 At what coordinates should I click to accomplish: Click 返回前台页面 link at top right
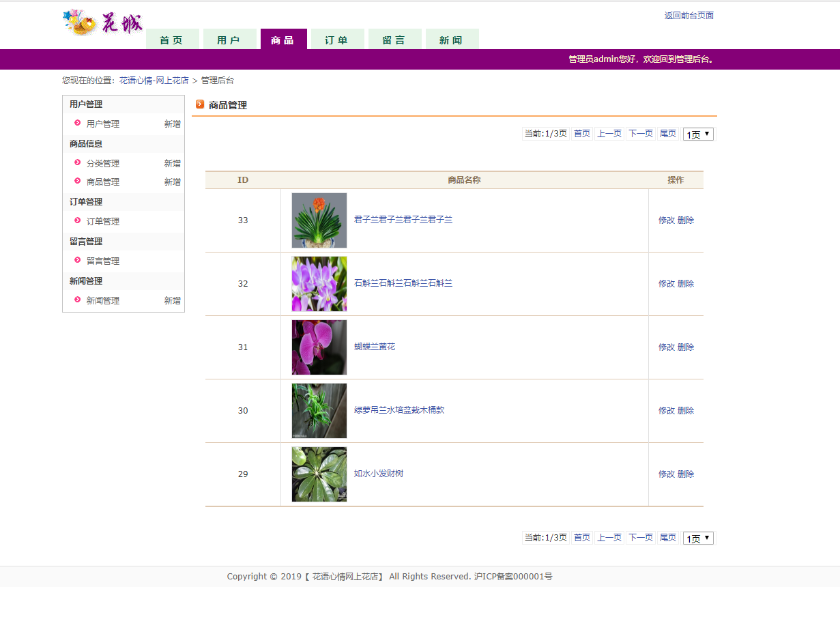click(x=690, y=15)
